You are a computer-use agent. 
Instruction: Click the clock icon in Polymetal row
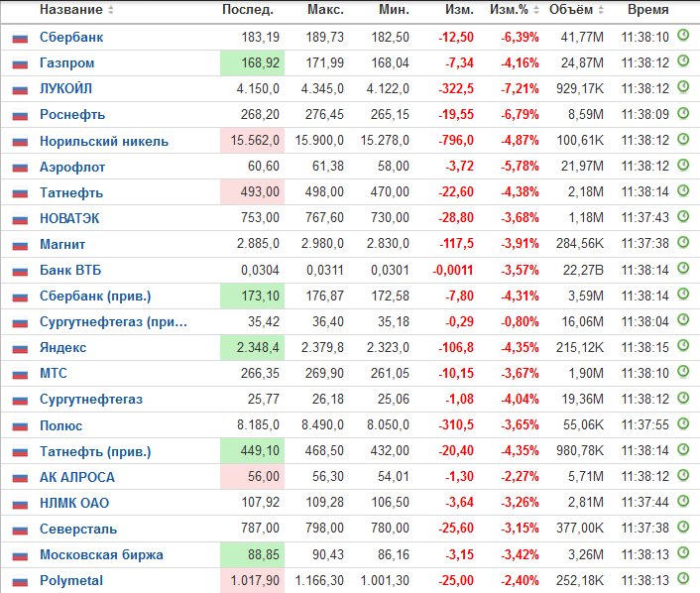tap(683, 579)
